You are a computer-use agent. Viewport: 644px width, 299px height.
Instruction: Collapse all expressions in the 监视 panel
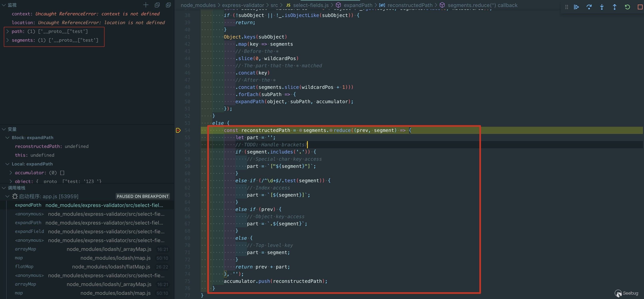(x=157, y=5)
